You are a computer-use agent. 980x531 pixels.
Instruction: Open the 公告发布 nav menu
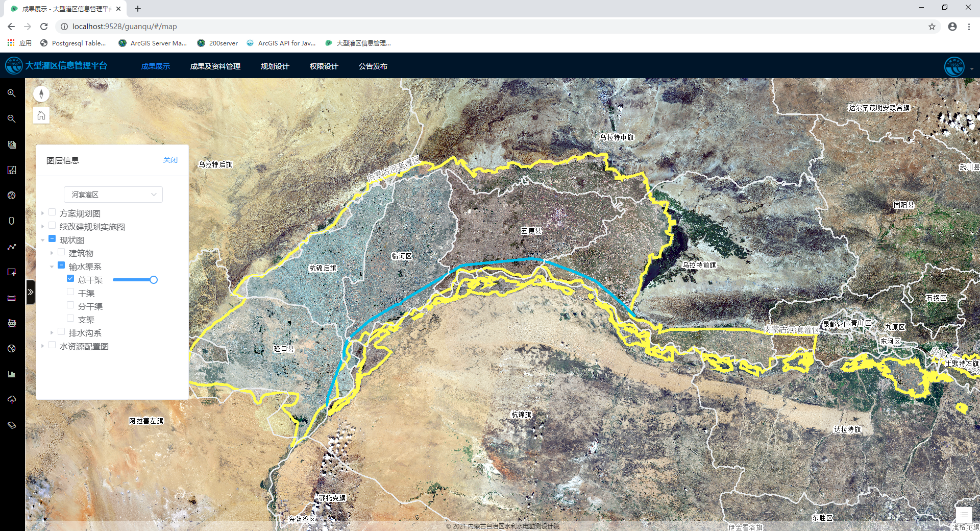pos(373,66)
